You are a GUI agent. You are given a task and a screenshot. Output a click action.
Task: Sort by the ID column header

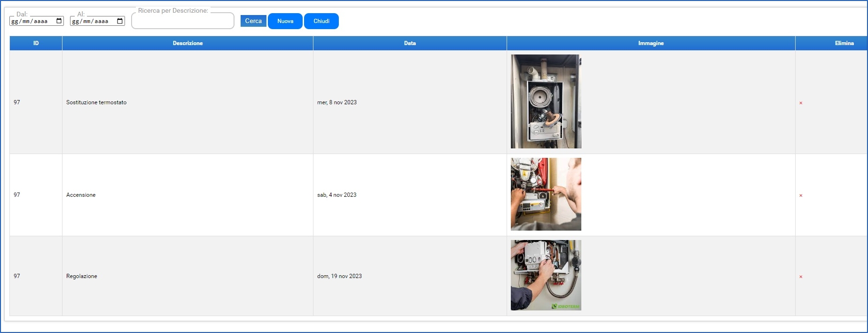tap(36, 43)
